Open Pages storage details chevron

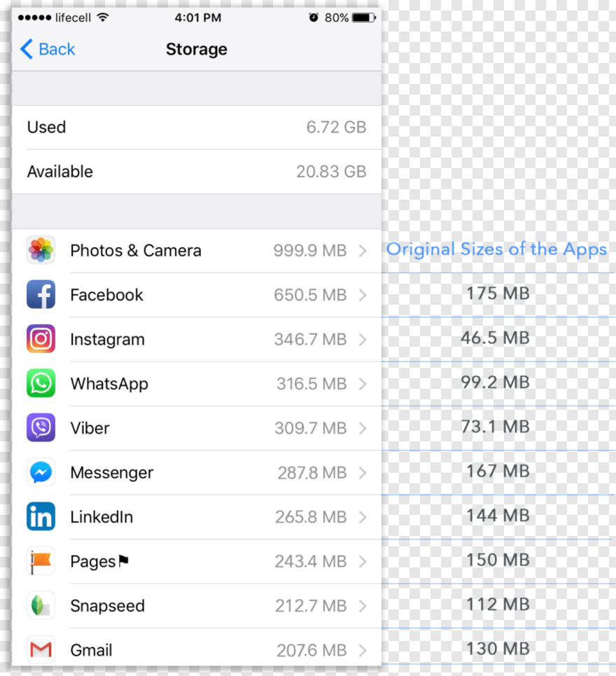[363, 562]
